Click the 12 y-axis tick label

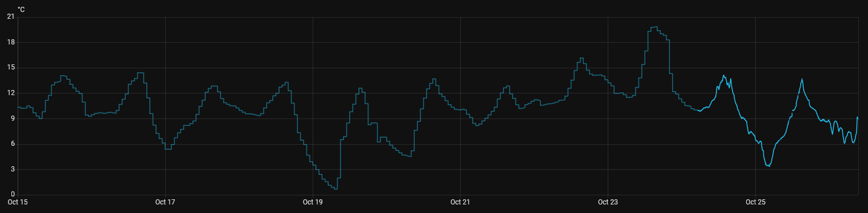pos(11,93)
